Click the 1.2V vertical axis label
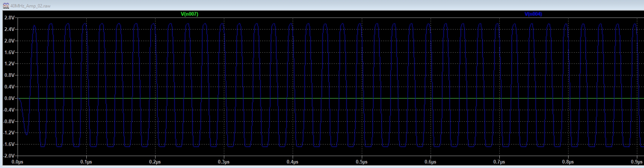The image size is (644, 168). (x=9, y=64)
